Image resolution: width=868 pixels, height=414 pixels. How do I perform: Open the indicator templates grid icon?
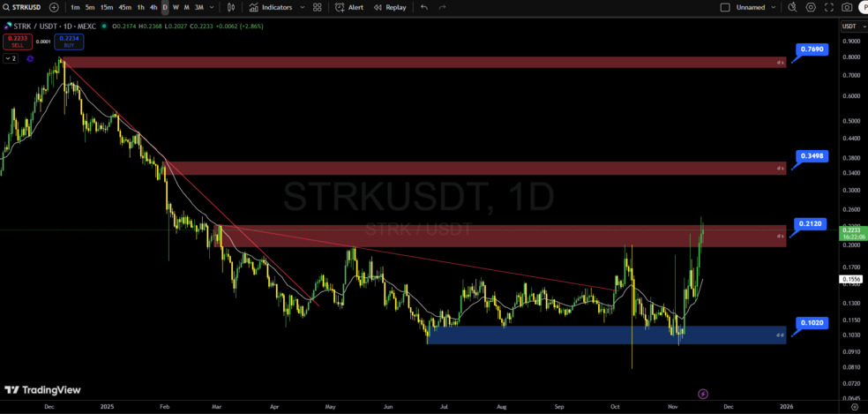pos(318,7)
